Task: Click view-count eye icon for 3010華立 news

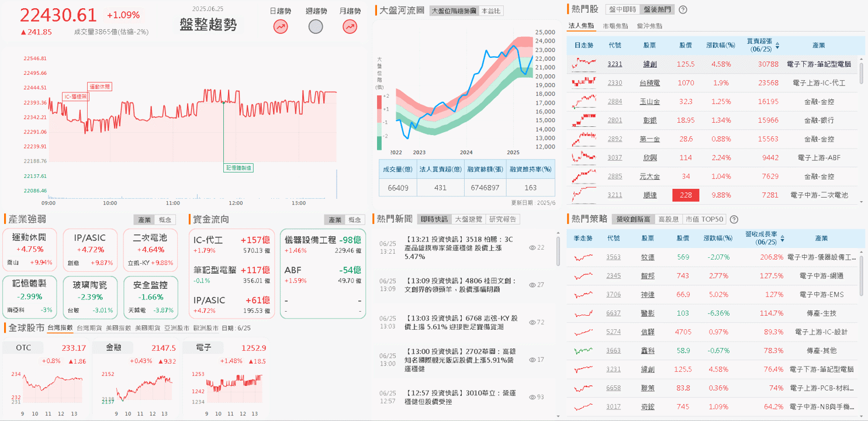Action: [x=532, y=397]
